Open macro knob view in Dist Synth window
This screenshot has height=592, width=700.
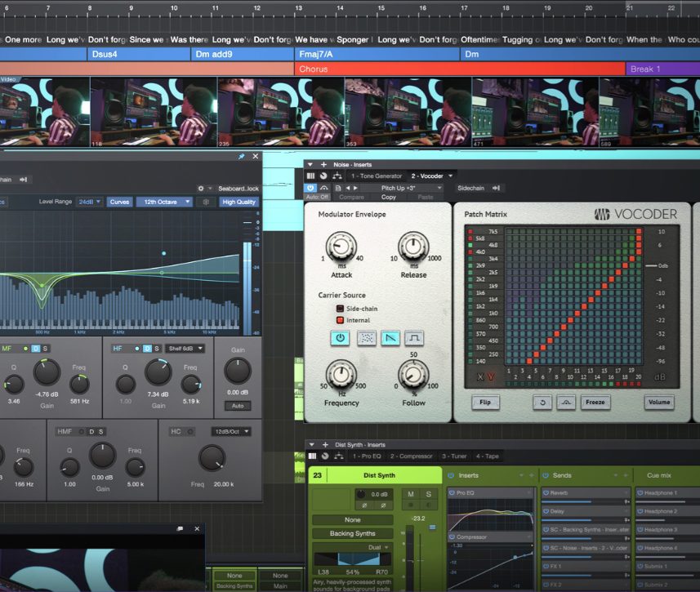pos(325,456)
